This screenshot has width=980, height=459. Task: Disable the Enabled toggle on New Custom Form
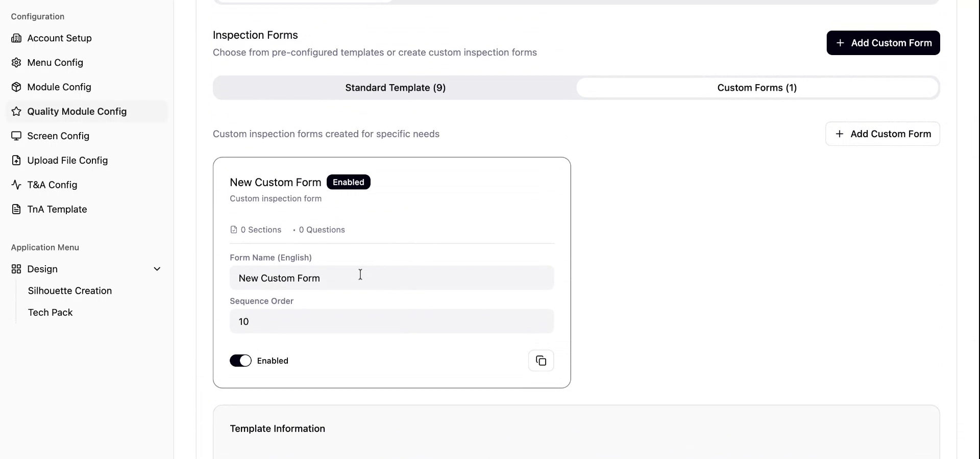point(241,361)
